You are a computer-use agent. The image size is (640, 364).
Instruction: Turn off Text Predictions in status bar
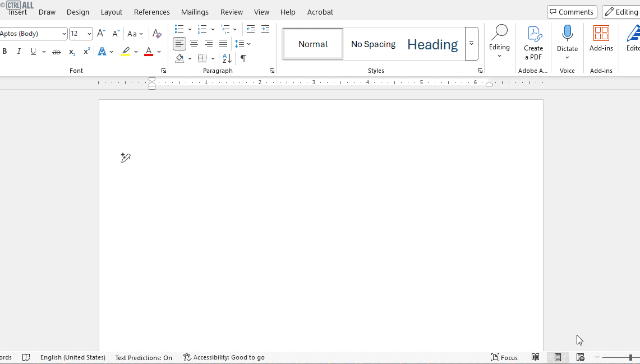click(x=143, y=357)
